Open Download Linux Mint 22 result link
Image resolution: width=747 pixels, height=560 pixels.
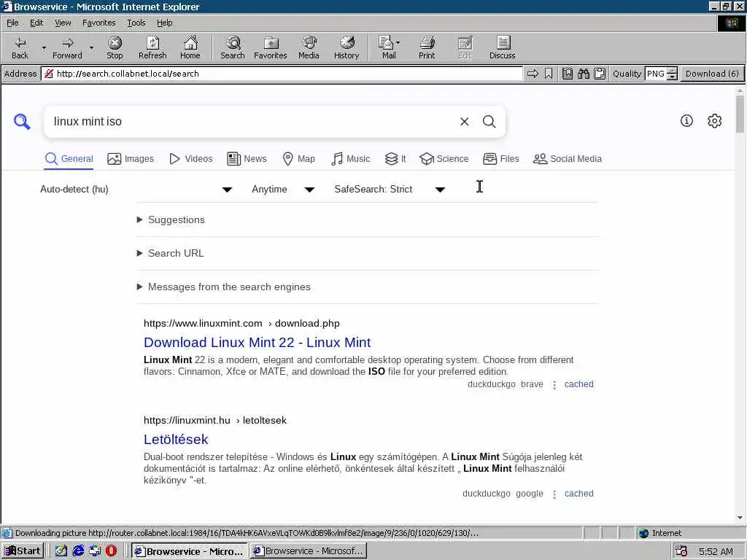258,343
